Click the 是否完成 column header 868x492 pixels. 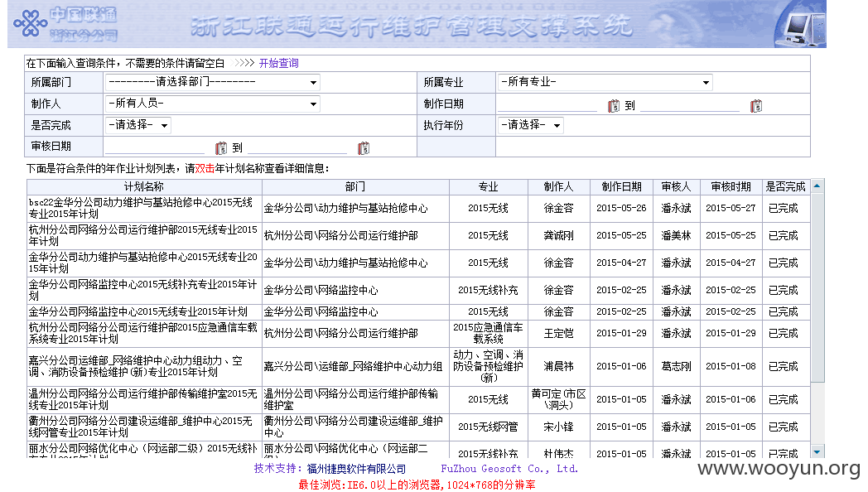coord(785,187)
